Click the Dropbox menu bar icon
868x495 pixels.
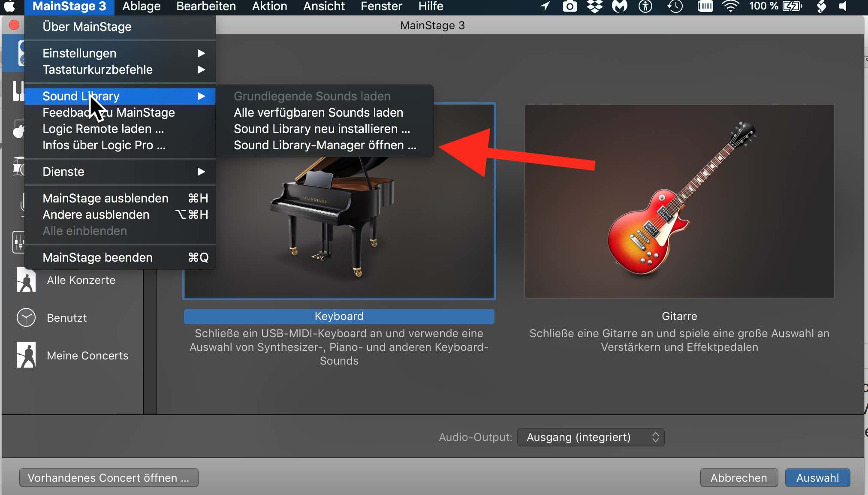[594, 6]
